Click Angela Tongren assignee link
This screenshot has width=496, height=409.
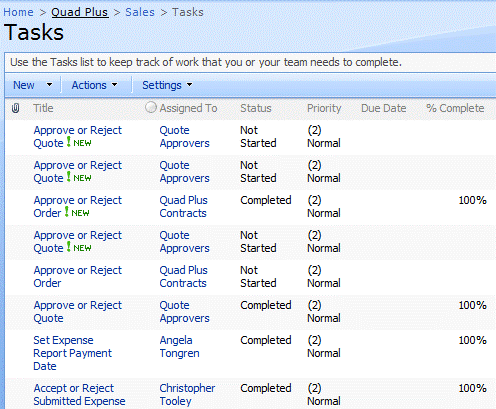point(179,347)
